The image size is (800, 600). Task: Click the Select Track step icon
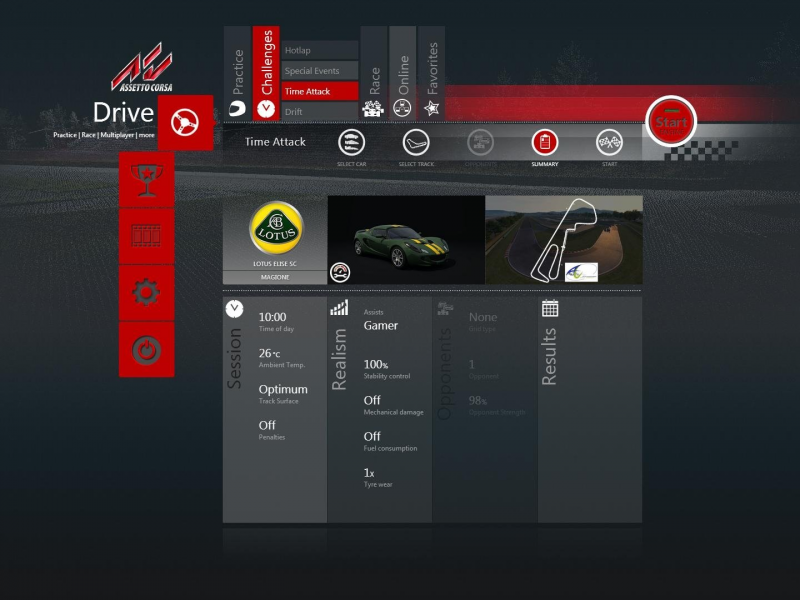coord(415,142)
